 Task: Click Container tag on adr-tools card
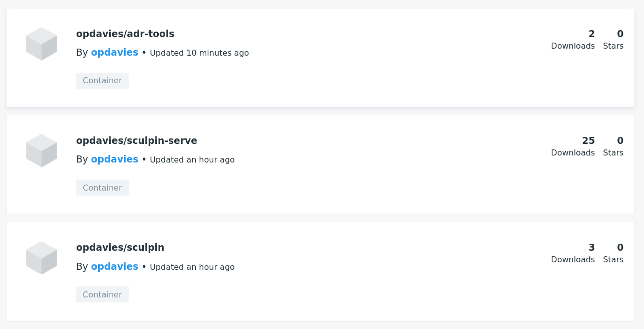click(x=102, y=81)
